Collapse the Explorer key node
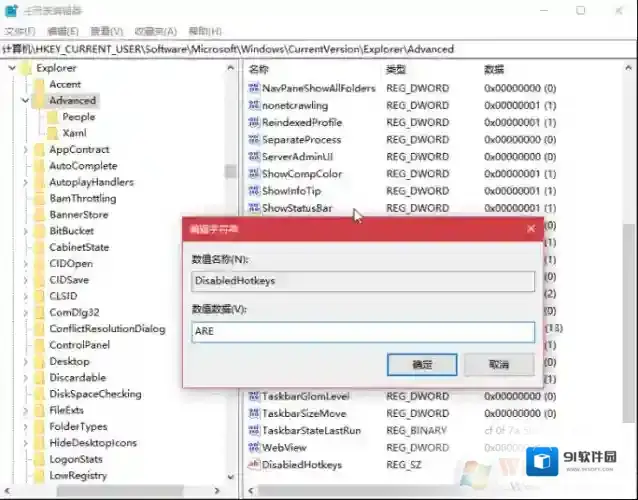The image size is (638, 500). pos(11,69)
